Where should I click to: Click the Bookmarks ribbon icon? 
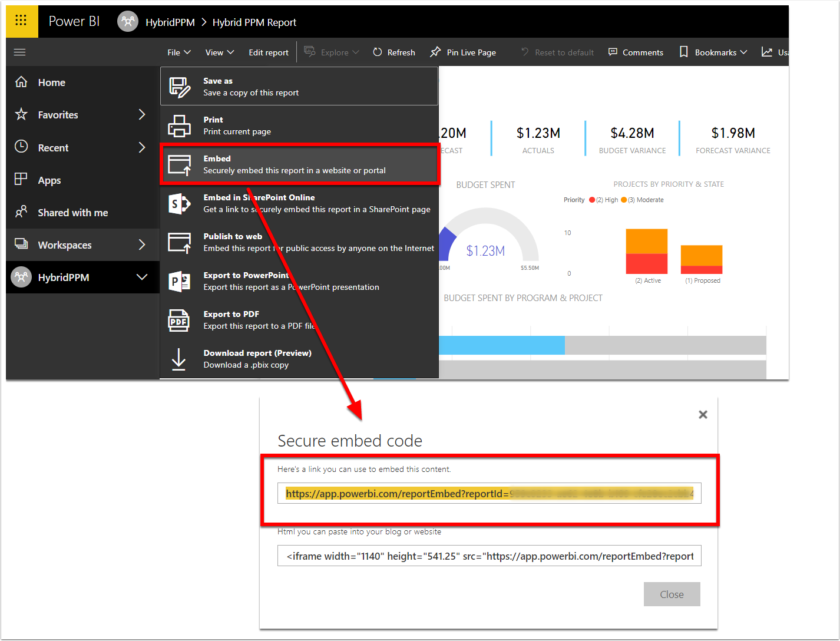[683, 52]
